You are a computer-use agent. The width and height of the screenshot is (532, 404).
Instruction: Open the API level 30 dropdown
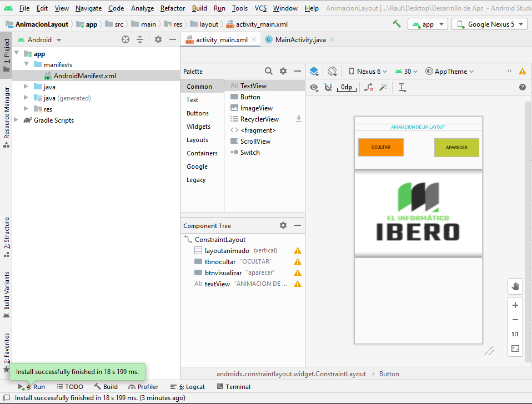pos(406,71)
